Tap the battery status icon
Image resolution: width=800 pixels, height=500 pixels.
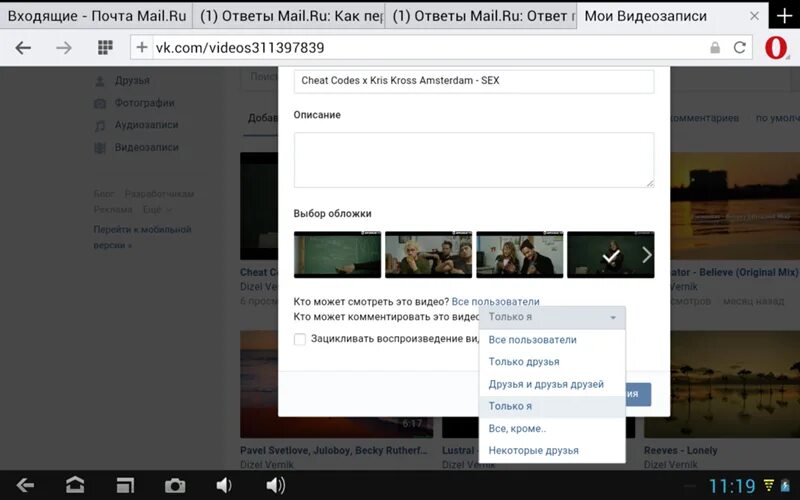point(785,485)
